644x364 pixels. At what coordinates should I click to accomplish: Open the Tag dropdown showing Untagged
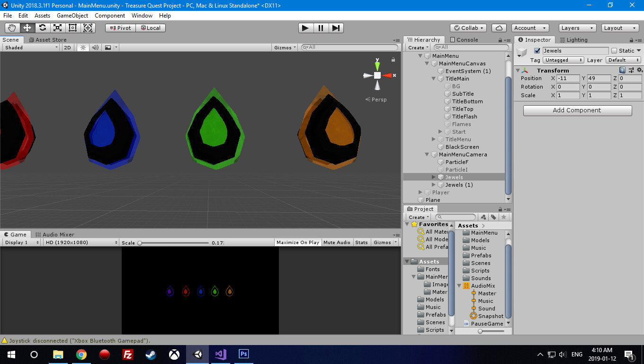pyautogui.click(x=563, y=60)
